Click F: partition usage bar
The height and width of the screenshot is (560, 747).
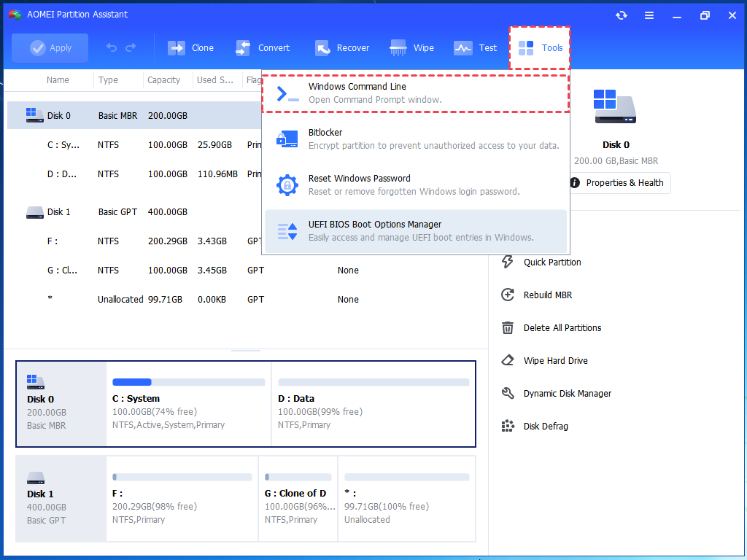(x=182, y=477)
